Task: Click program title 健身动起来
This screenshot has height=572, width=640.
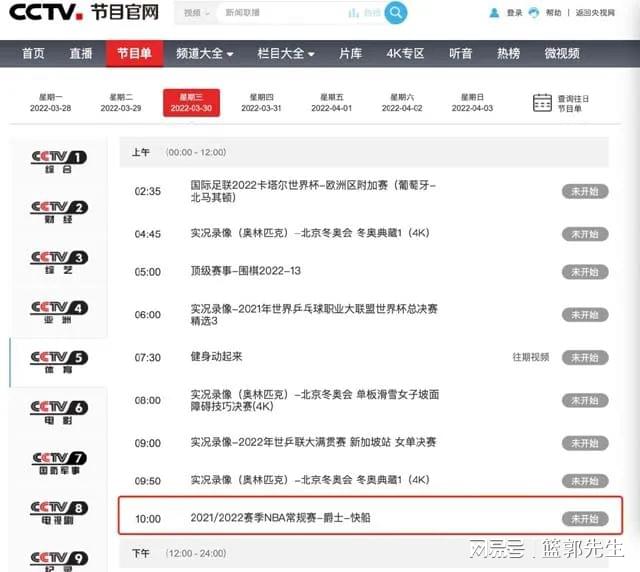Action: pos(216,357)
